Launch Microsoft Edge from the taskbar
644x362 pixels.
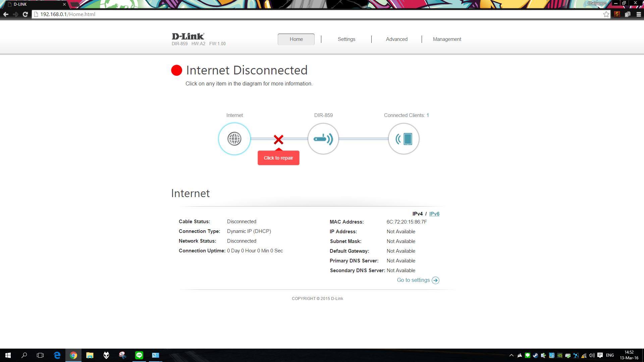tap(57, 355)
